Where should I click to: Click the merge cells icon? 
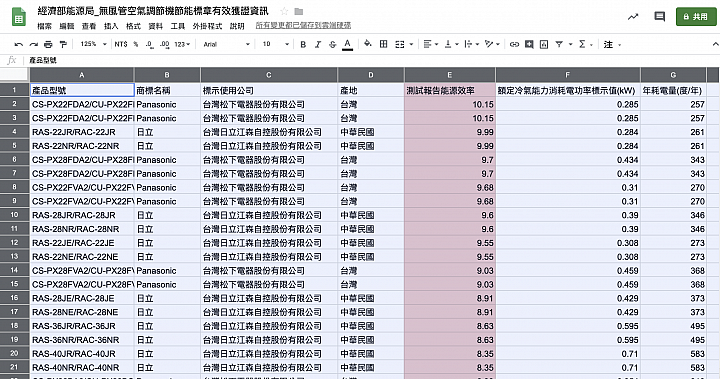(x=399, y=45)
